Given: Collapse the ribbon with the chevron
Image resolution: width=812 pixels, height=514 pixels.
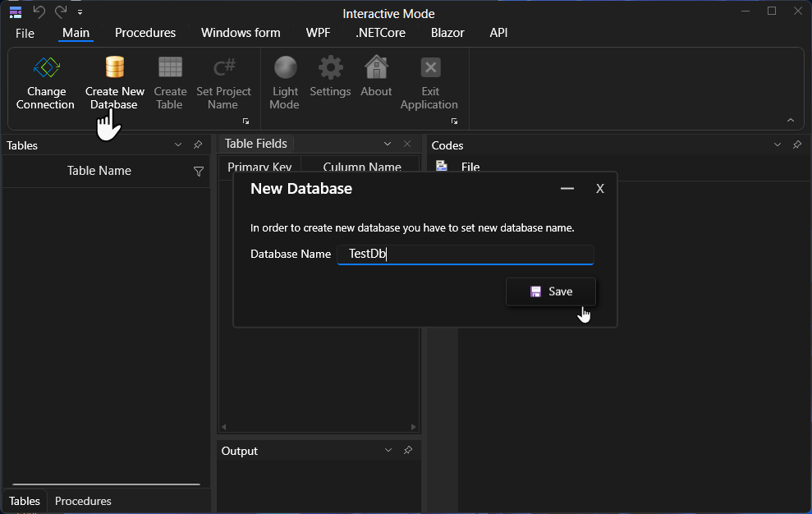Looking at the screenshot, I should [791, 120].
